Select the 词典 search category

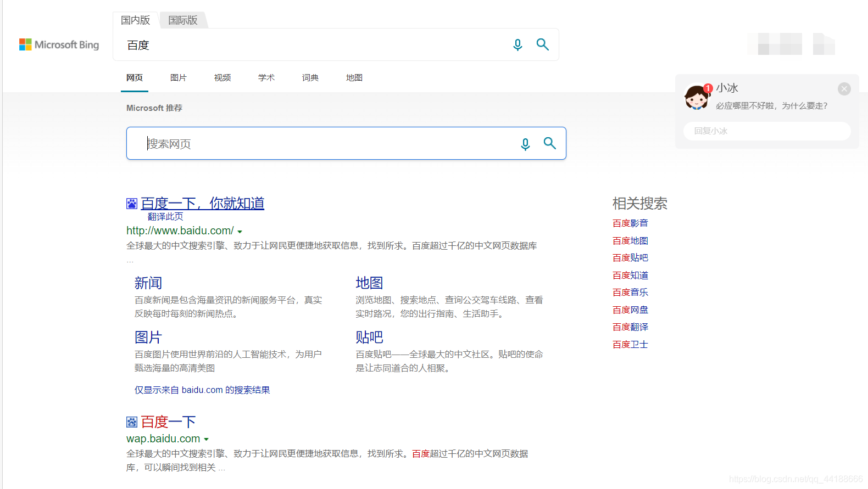(x=310, y=78)
